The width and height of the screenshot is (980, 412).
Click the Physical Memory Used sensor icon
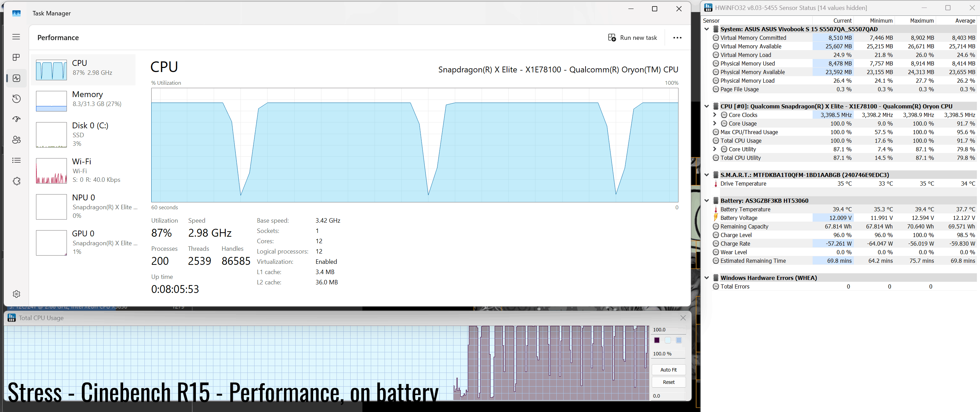tap(716, 63)
